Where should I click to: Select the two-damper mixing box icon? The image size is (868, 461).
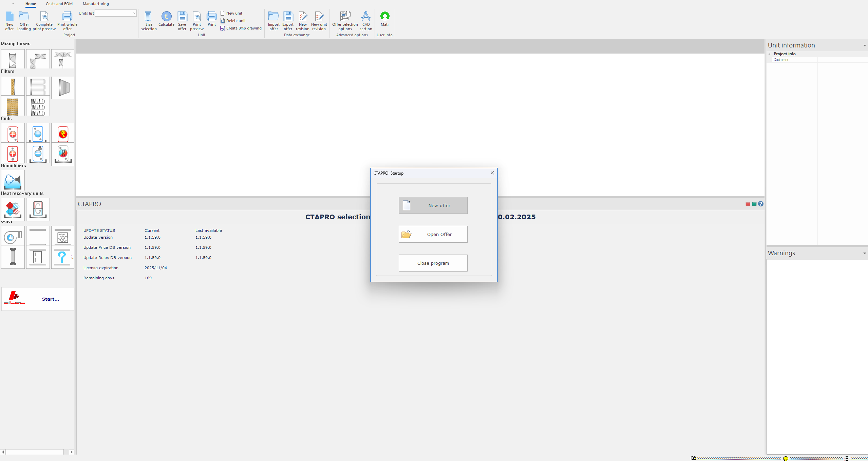(38, 59)
